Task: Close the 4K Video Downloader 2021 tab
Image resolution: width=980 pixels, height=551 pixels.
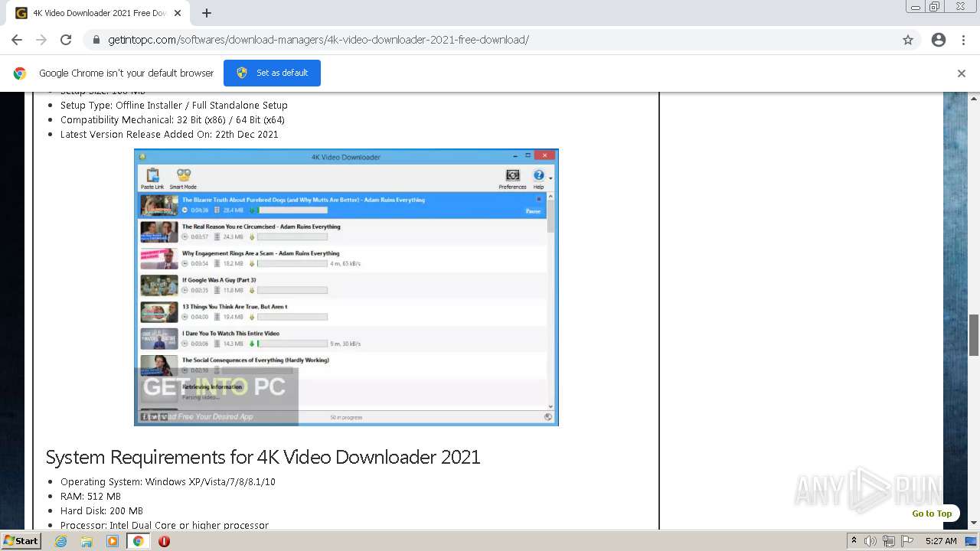Action: tap(178, 13)
